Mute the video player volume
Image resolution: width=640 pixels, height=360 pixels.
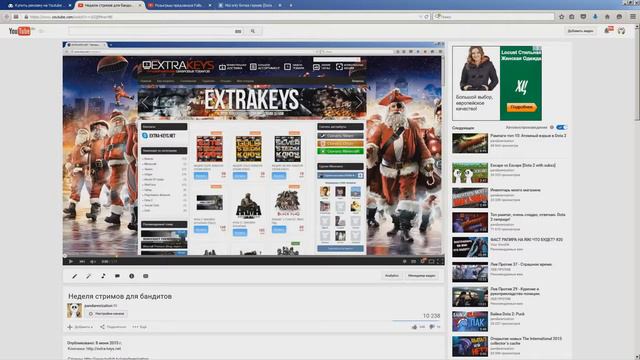(x=93, y=261)
